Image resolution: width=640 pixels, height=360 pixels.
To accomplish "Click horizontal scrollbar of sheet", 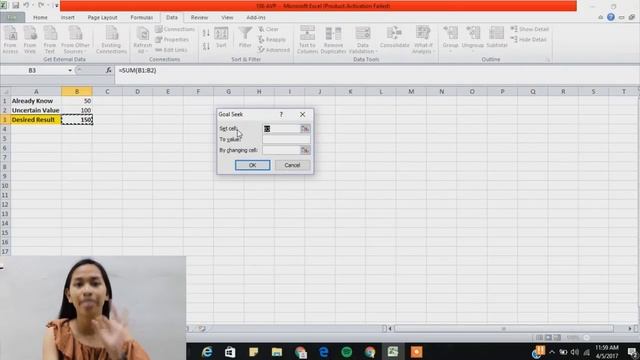I will pos(504,329).
